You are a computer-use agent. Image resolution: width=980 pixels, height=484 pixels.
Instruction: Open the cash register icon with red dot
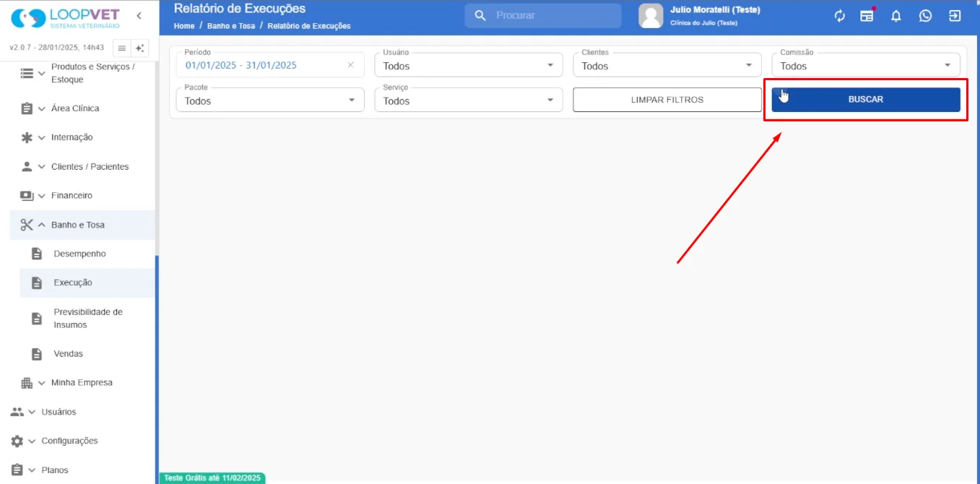867,16
